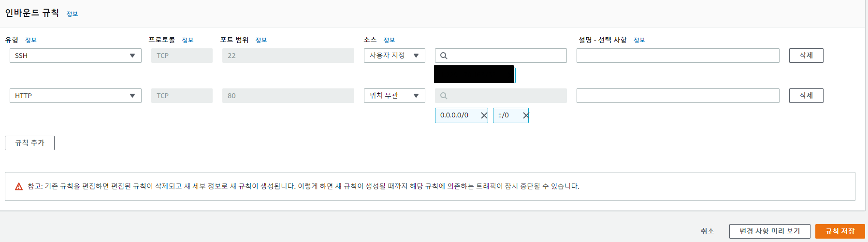
Task: Open 정보 link next to 유형
Action: (30, 40)
